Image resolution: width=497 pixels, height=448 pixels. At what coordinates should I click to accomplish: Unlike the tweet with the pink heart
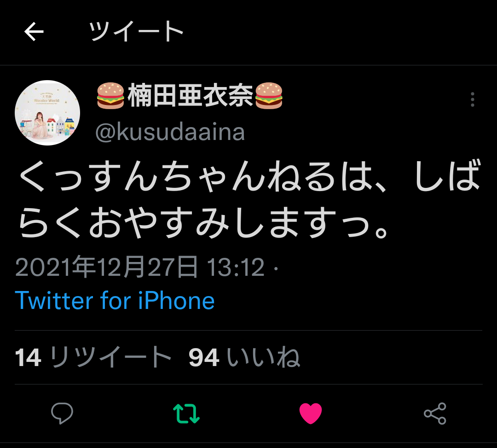pyautogui.click(x=311, y=413)
